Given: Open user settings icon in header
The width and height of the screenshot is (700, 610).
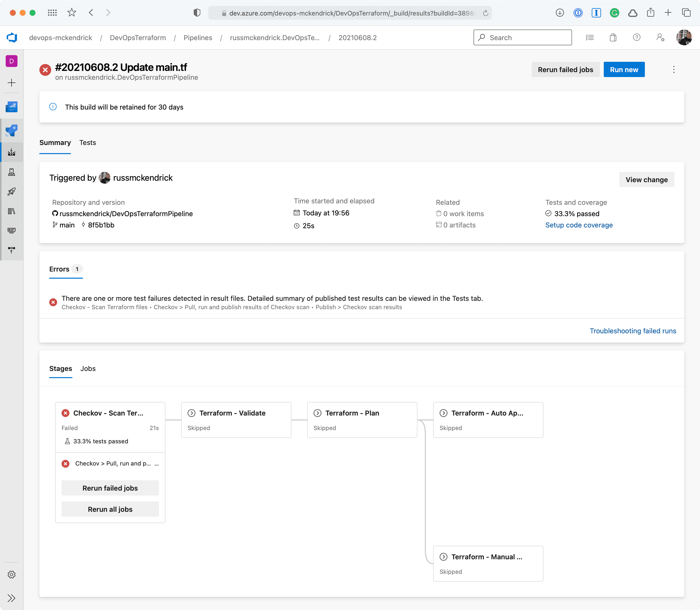Looking at the screenshot, I should point(660,37).
